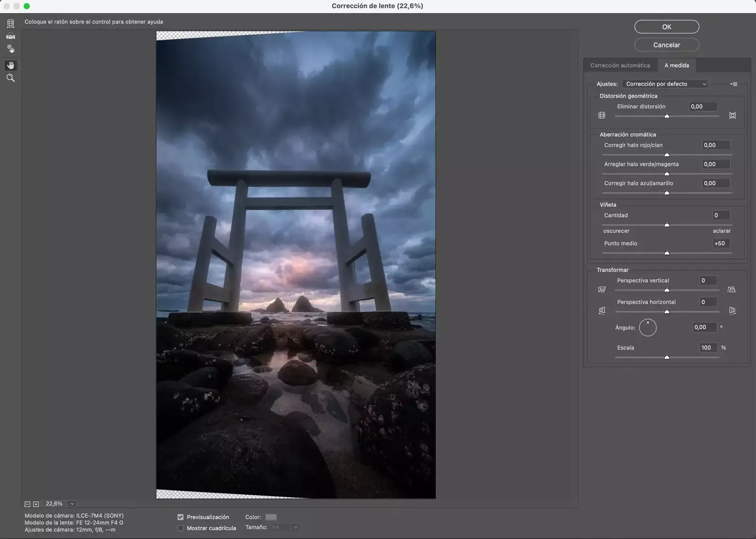The width and height of the screenshot is (756, 539).
Task: Open the grid Tamaño dropdown
Action: click(295, 527)
